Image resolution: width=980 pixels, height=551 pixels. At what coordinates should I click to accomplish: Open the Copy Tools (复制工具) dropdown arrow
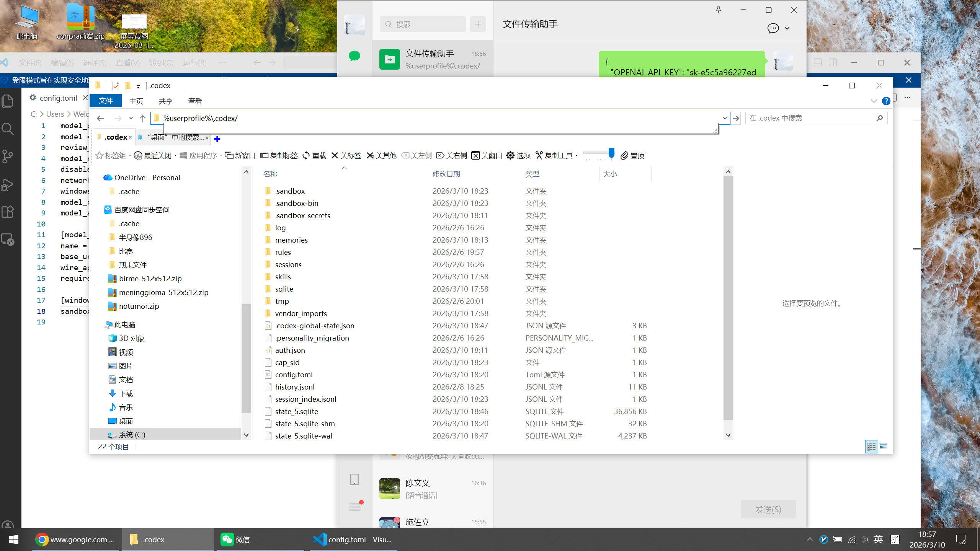577,155
